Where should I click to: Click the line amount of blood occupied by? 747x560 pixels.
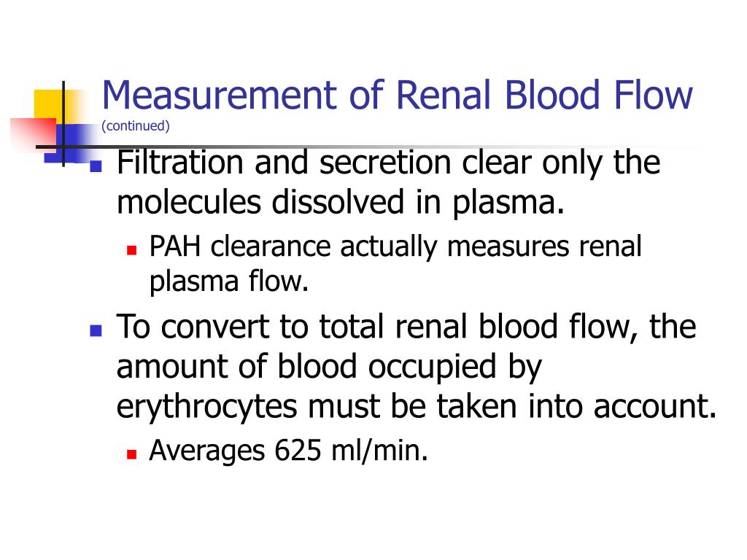coord(329,368)
